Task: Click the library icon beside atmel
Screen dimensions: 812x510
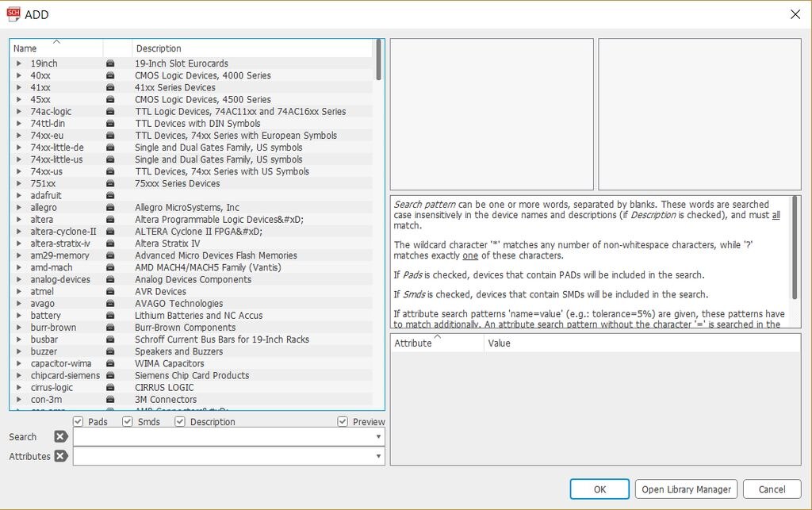Action: point(109,292)
